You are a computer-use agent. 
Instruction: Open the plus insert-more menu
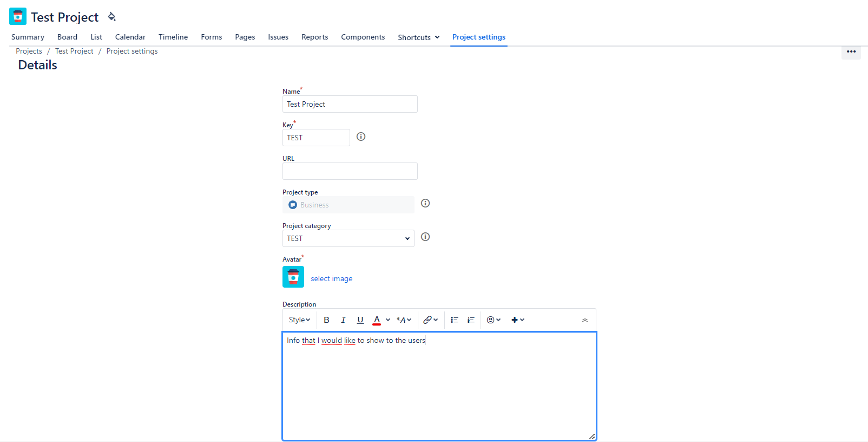point(518,320)
